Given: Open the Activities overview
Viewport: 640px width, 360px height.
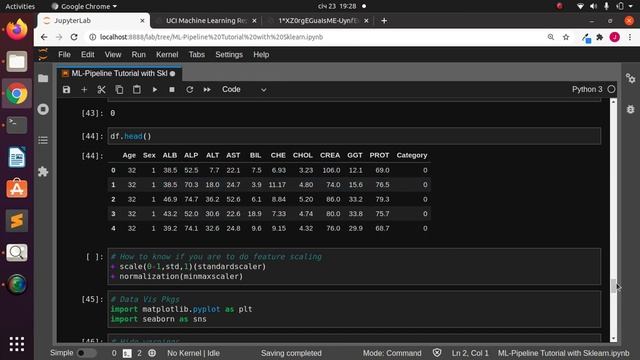Looking at the screenshot, I should tap(20, 6).
